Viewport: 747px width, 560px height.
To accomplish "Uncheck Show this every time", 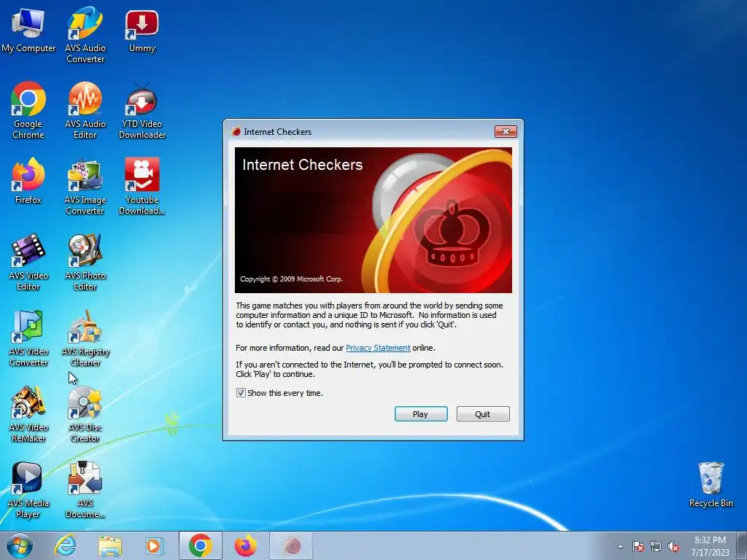I will click(x=241, y=393).
